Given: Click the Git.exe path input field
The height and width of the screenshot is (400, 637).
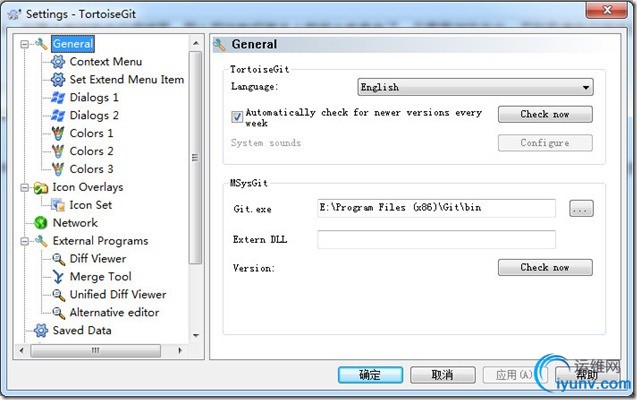Looking at the screenshot, I should tap(436, 208).
